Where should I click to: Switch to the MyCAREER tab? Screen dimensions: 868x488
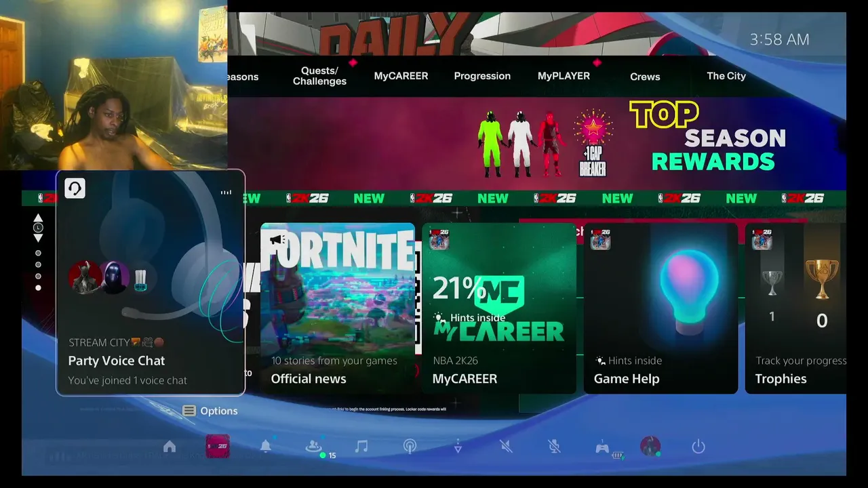401,76
